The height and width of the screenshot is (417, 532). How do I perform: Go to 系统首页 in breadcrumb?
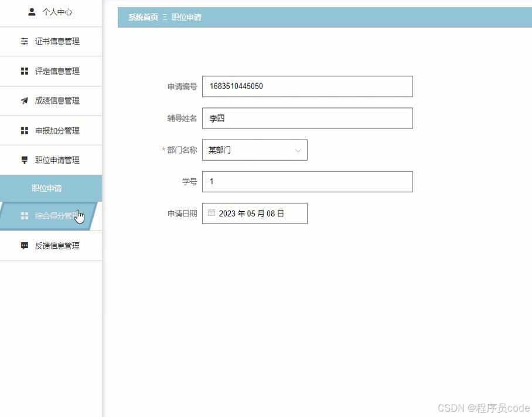click(x=143, y=17)
